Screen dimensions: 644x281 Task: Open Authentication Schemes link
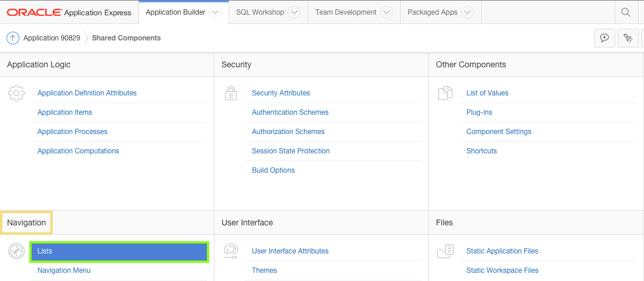(x=290, y=112)
